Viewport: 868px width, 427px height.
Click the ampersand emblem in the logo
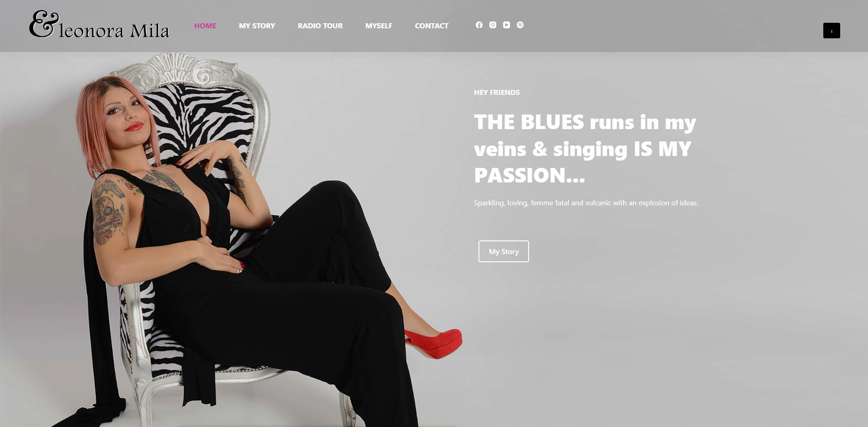[44, 24]
